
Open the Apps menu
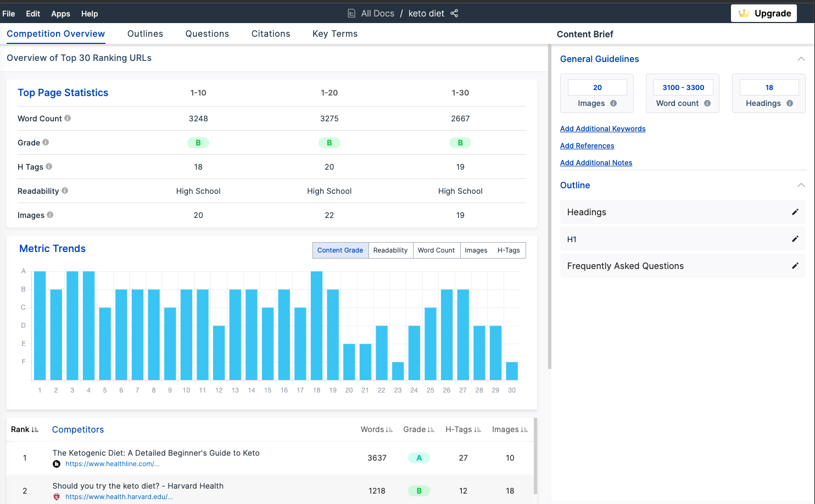click(x=60, y=14)
